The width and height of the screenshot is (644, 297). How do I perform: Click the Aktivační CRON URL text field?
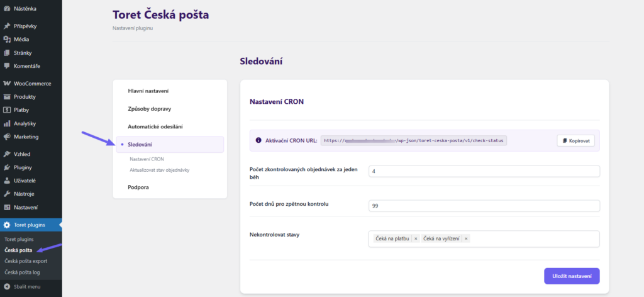coord(414,140)
